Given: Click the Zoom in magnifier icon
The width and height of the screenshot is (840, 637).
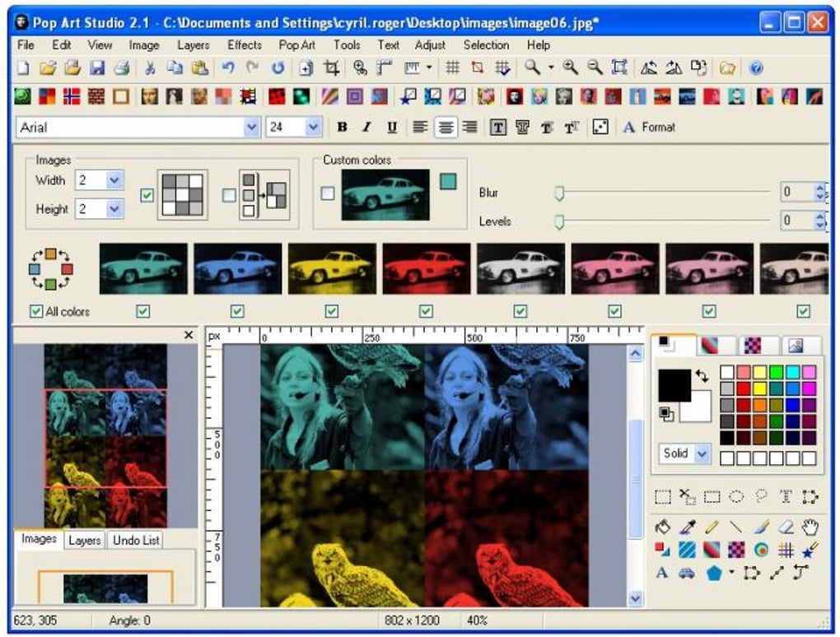Looking at the screenshot, I should click(x=571, y=67).
